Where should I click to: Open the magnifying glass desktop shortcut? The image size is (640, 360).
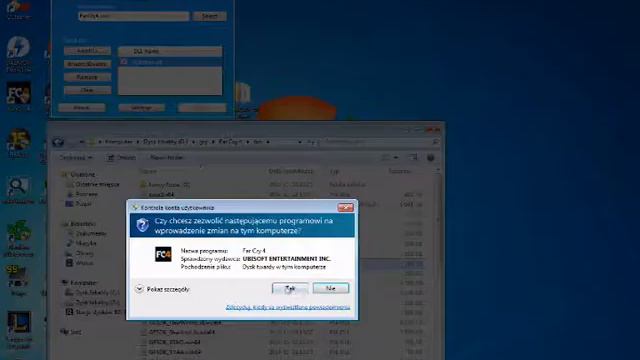tap(18, 190)
